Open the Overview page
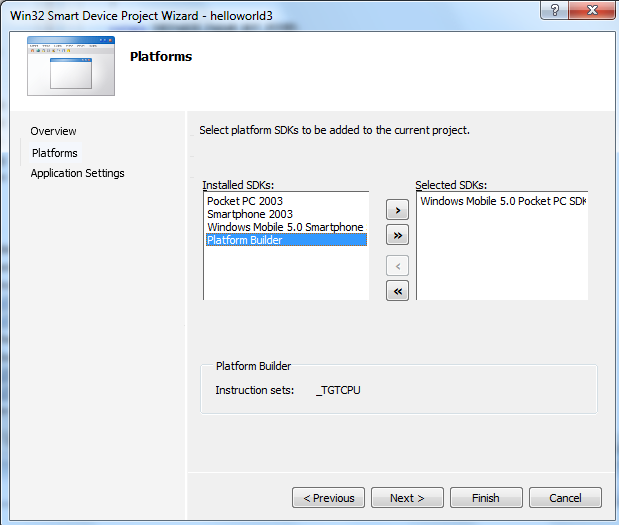This screenshot has height=525, width=619. tap(53, 131)
